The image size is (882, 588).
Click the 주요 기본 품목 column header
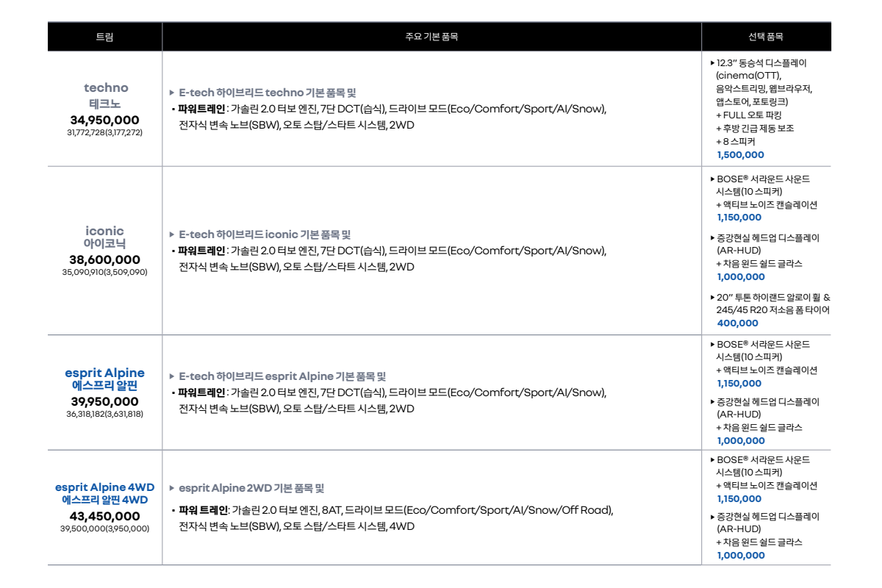431,37
